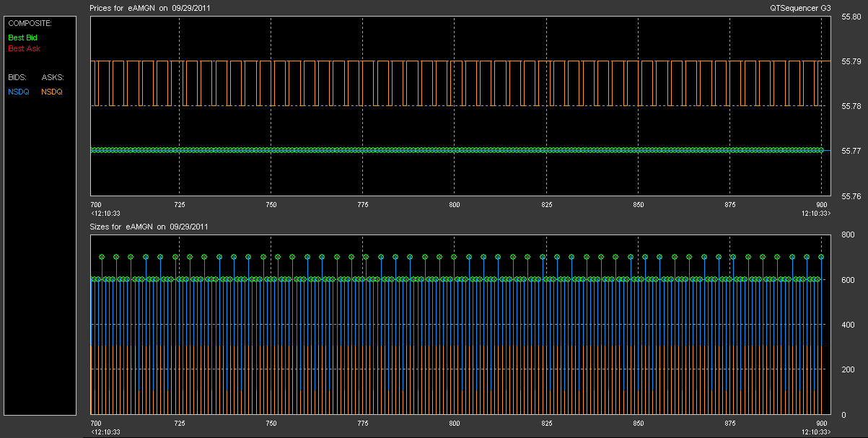Click the 55.77 price axis label
This screenshot has height=438, width=868.
(851, 151)
